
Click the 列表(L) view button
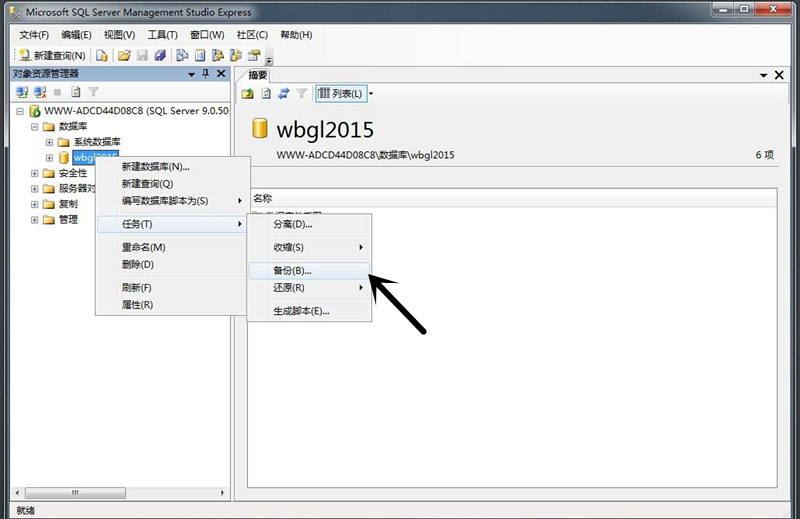340,93
